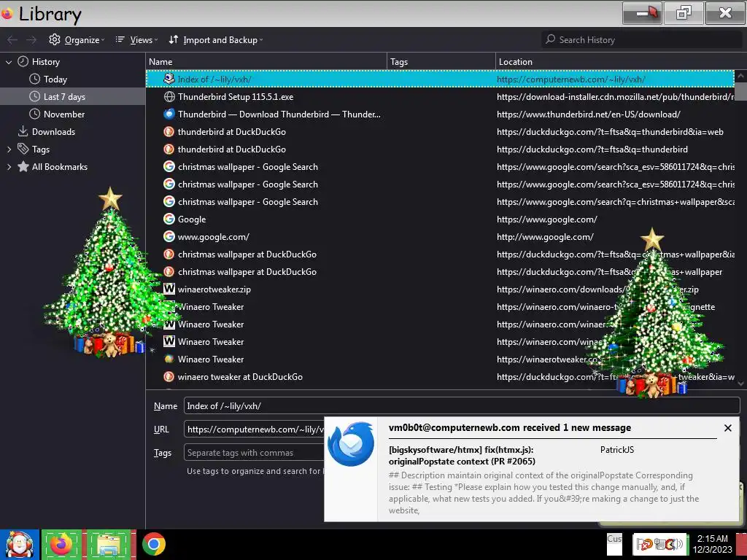The height and width of the screenshot is (560, 747).
Task: Select winaero tweaker at DuckDuckGo entry
Action: click(x=440, y=377)
